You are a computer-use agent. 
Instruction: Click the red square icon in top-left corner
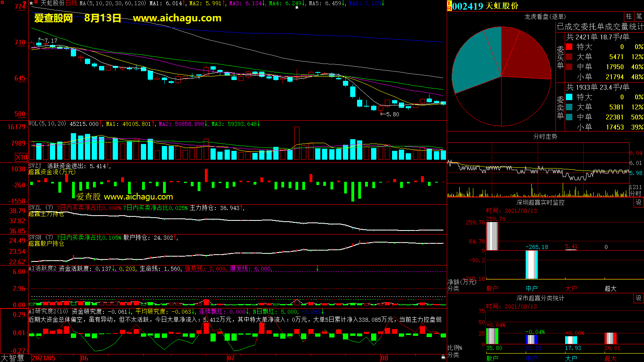point(2,3)
